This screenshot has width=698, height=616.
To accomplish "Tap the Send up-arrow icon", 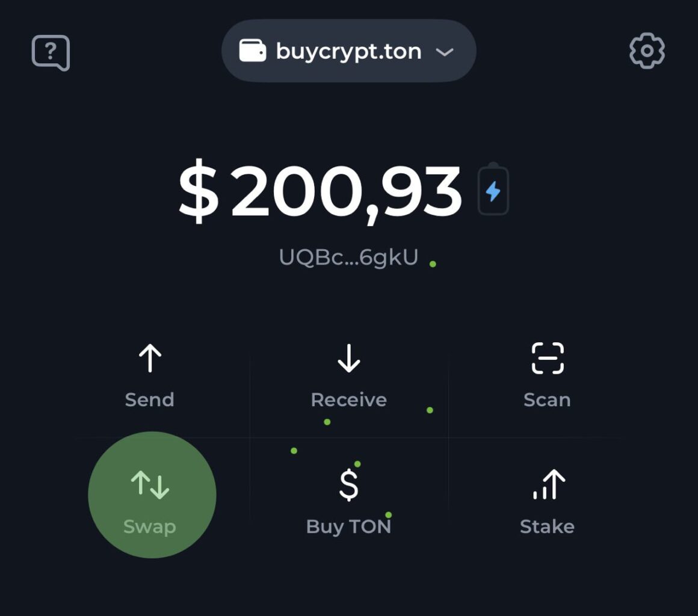I will [x=150, y=359].
